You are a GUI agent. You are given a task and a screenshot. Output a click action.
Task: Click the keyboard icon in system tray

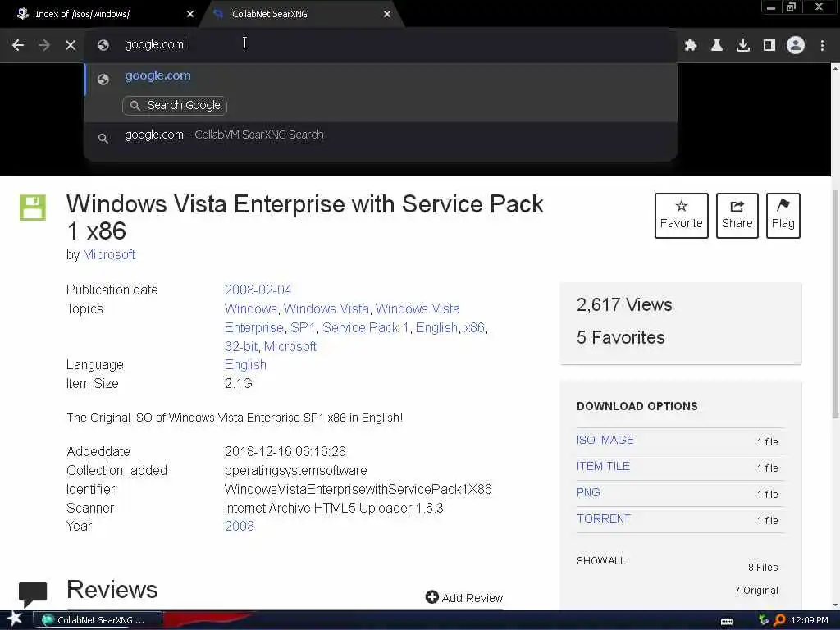pos(727,622)
